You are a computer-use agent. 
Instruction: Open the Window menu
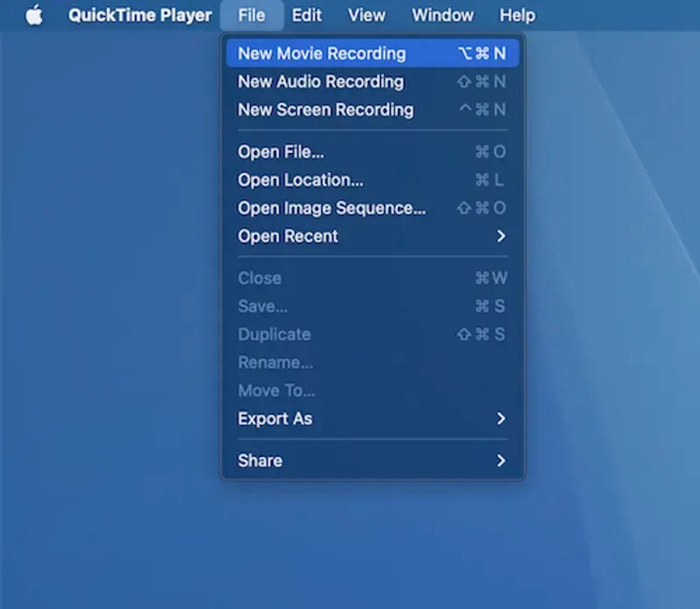tap(443, 15)
